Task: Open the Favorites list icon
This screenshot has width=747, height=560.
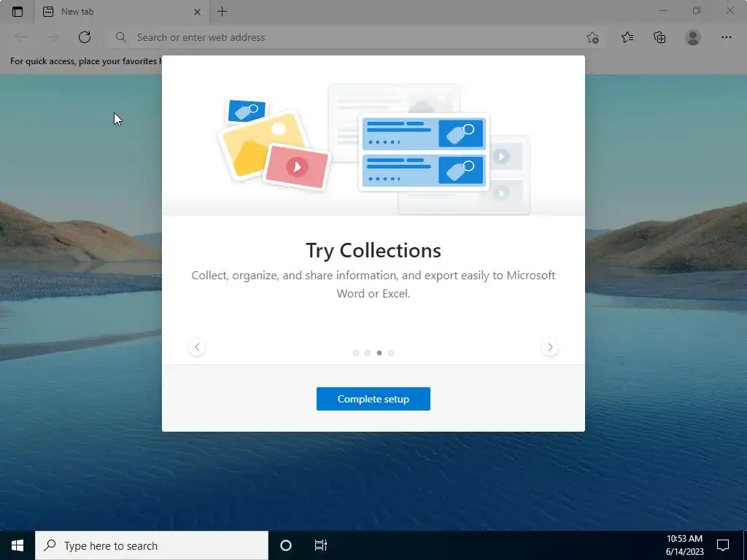Action: pyautogui.click(x=627, y=37)
